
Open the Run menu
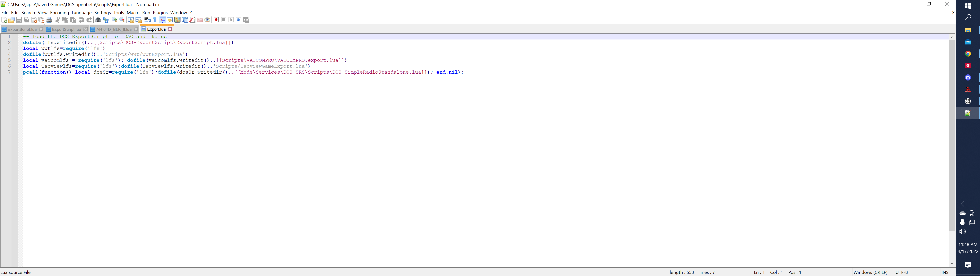[146, 13]
